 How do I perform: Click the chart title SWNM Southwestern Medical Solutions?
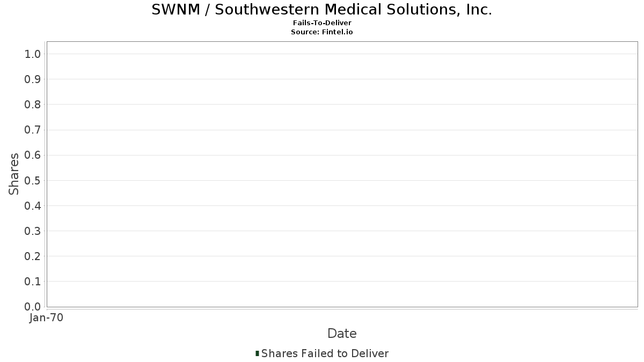[x=322, y=10]
